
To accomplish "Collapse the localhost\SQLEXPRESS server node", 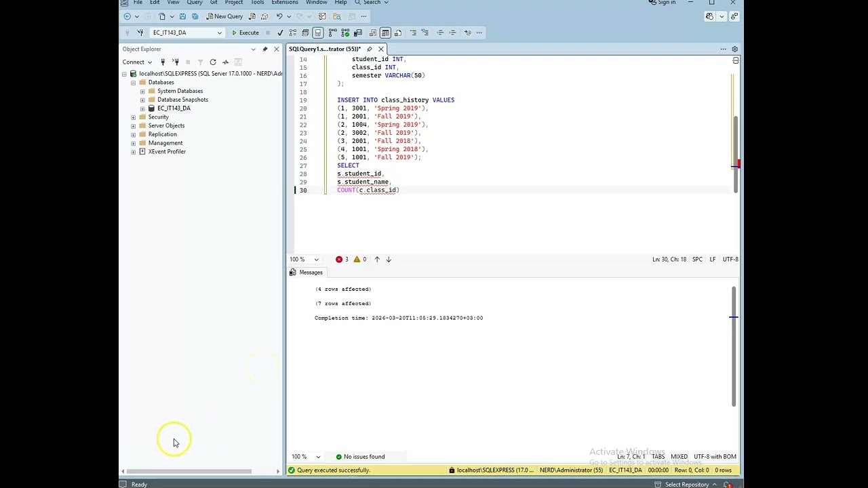I will click(125, 74).
